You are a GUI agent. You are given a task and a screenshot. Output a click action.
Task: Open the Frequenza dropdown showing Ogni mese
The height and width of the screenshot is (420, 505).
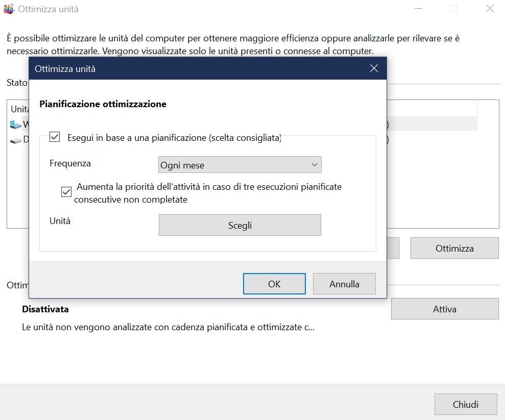[239, 165]
